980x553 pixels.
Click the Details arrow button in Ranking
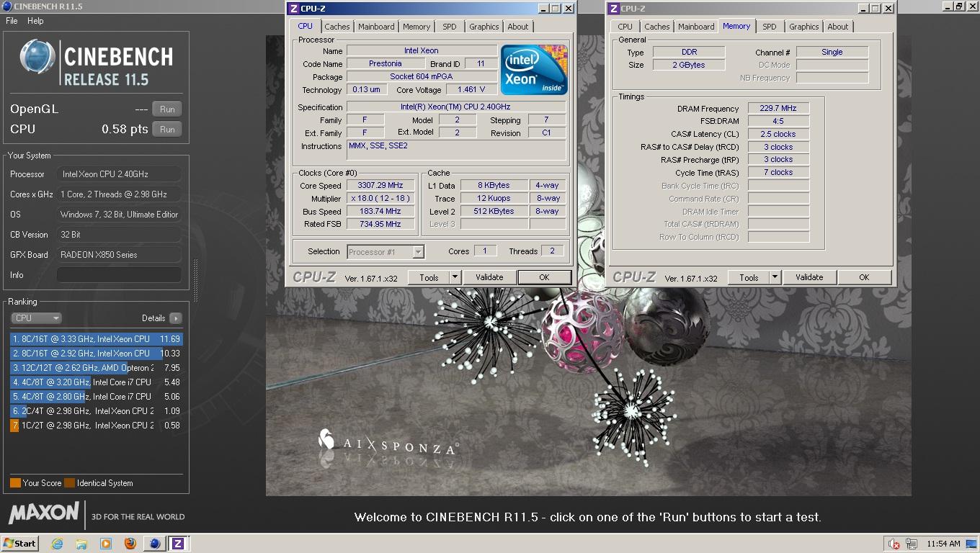[x=176, y=318]
